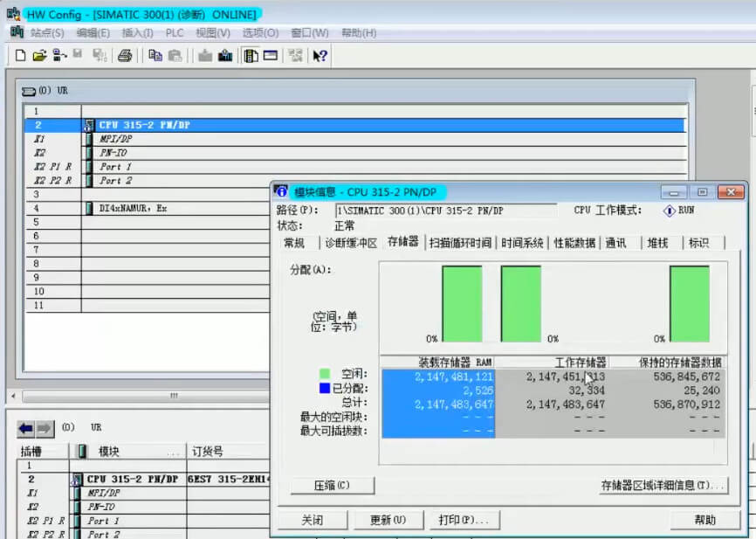
Task: Click the Copy toolbar icon
Action: pyautogui.click(x=155, y=56)
